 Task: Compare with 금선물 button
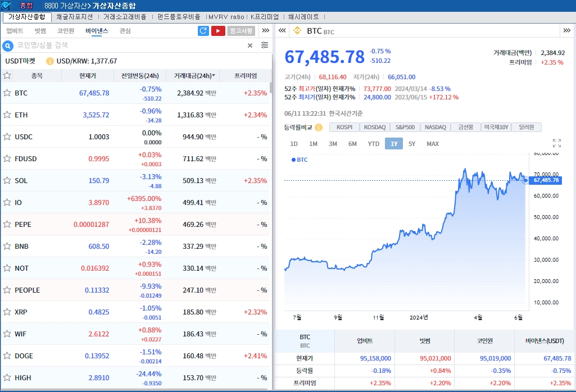point(466,127)
